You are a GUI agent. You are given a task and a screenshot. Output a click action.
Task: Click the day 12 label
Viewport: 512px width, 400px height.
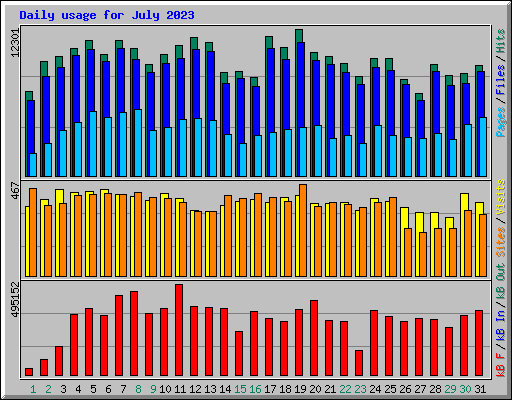point(195,389)
